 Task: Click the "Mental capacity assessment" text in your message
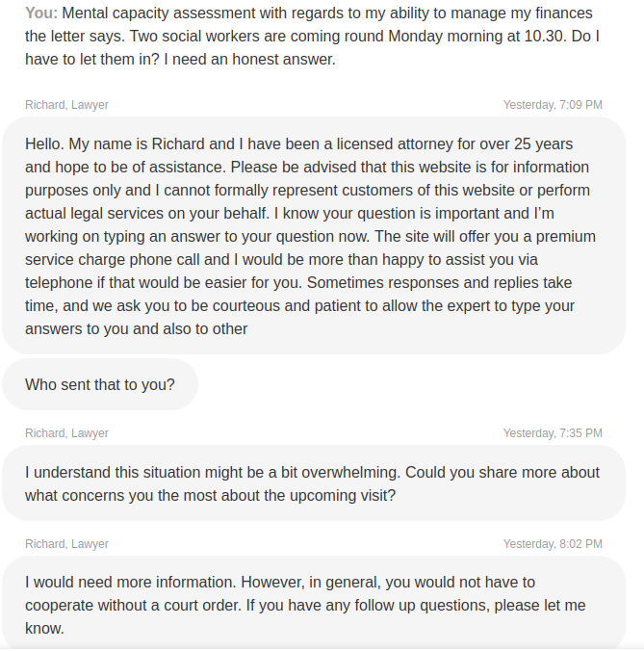point(154,13)
